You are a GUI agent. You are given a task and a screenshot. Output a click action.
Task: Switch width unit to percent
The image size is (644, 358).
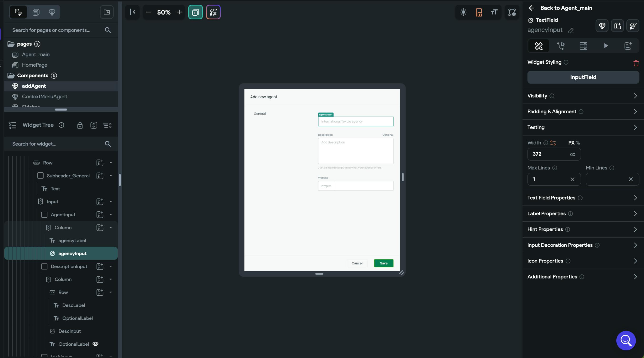point(578,143)
